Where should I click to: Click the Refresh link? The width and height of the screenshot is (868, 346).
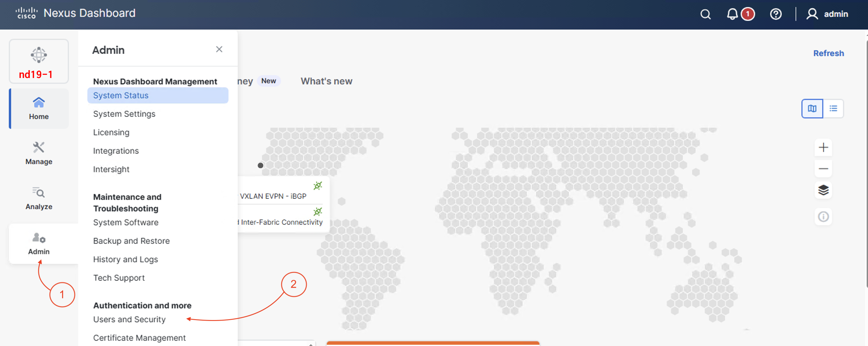828,53
